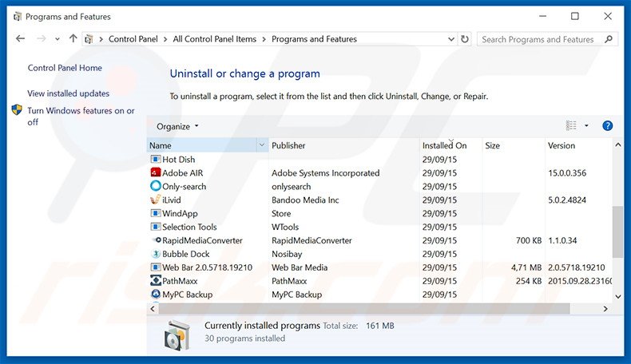Click the Adobe Systems Incorporated publisher cell
This screenshot has width=631, height=364.
point(326,173)
